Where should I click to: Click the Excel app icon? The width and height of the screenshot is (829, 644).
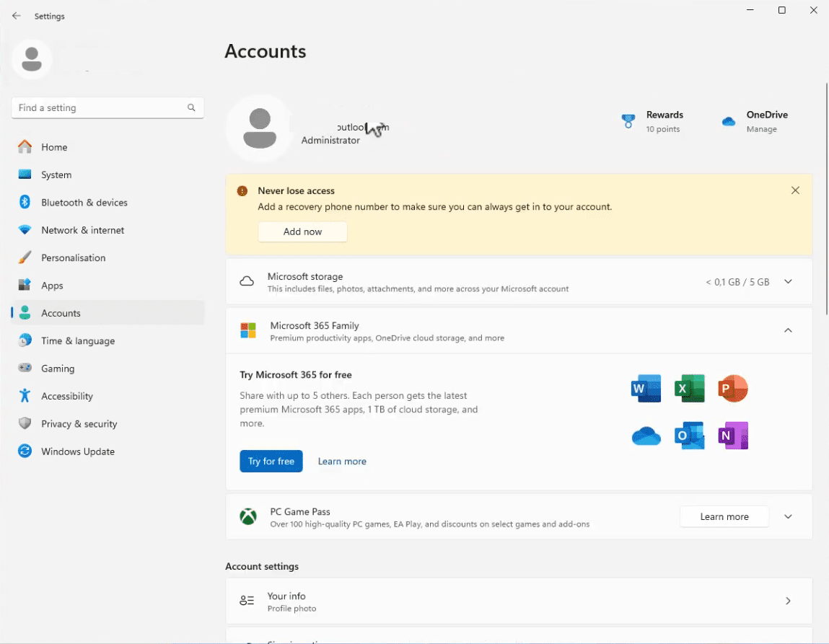click(690, 388)
